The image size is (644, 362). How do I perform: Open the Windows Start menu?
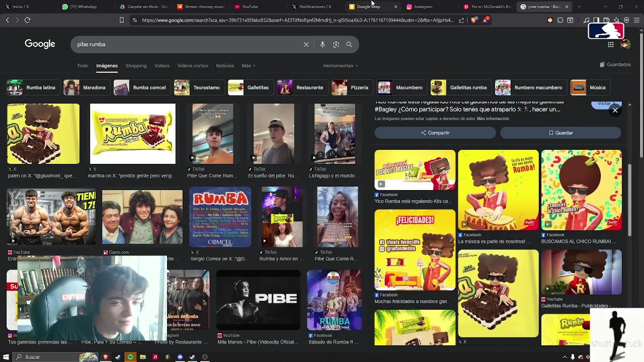tap(7, 357)
